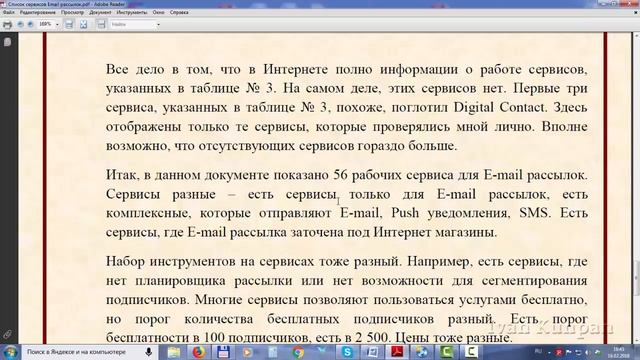Click the RU language indicator in tray
Viewport: 640px width, 360px height.
538,351
